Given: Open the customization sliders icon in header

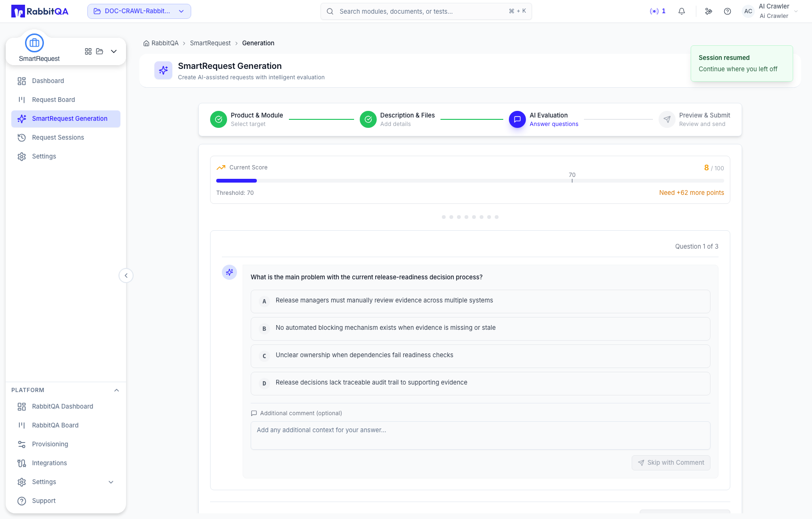Looking at the screenshot, I should (x=709, y=11).
